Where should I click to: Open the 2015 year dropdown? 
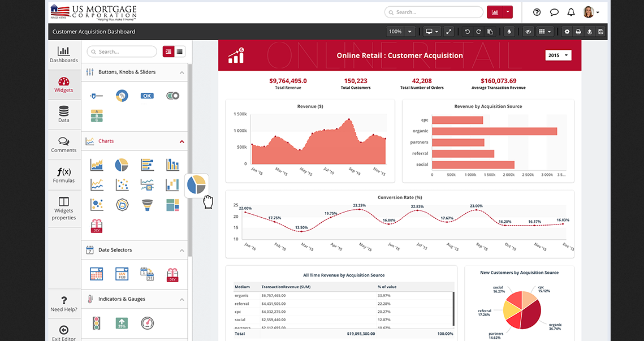click(558, 55)
